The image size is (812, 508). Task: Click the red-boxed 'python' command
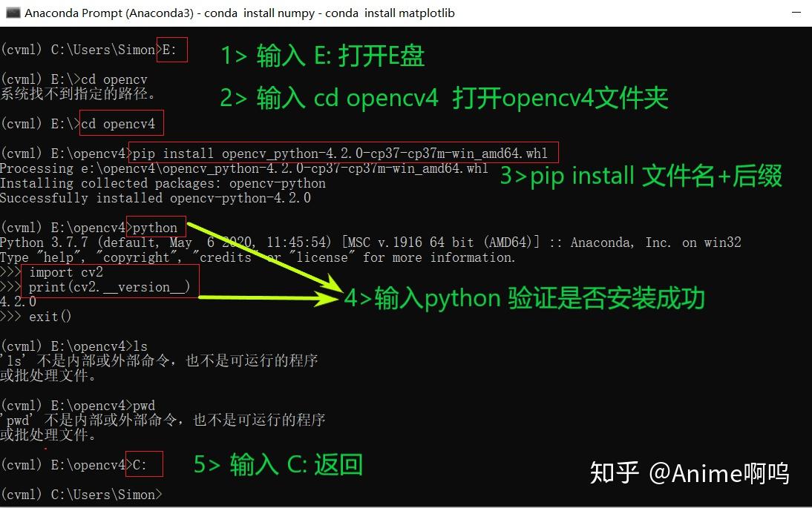click(155, 227)
